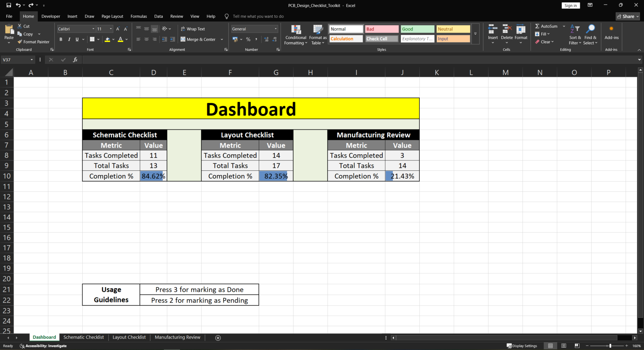Apply the fill color bucket icon
This screenshot has width=644, height=350.
point(107,39)
